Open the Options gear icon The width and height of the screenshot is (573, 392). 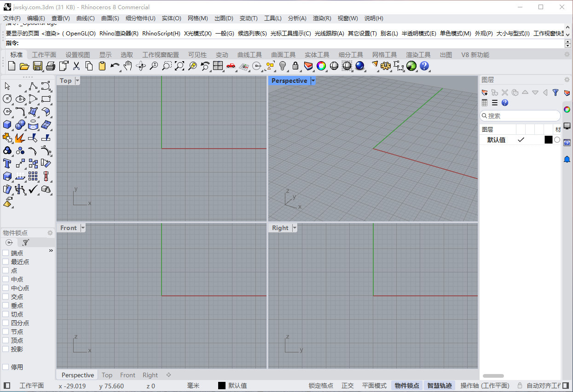click(x=386, y=66)
